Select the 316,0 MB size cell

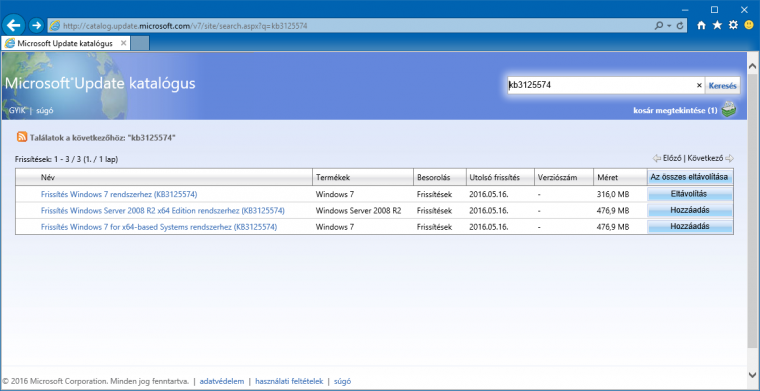613,194
